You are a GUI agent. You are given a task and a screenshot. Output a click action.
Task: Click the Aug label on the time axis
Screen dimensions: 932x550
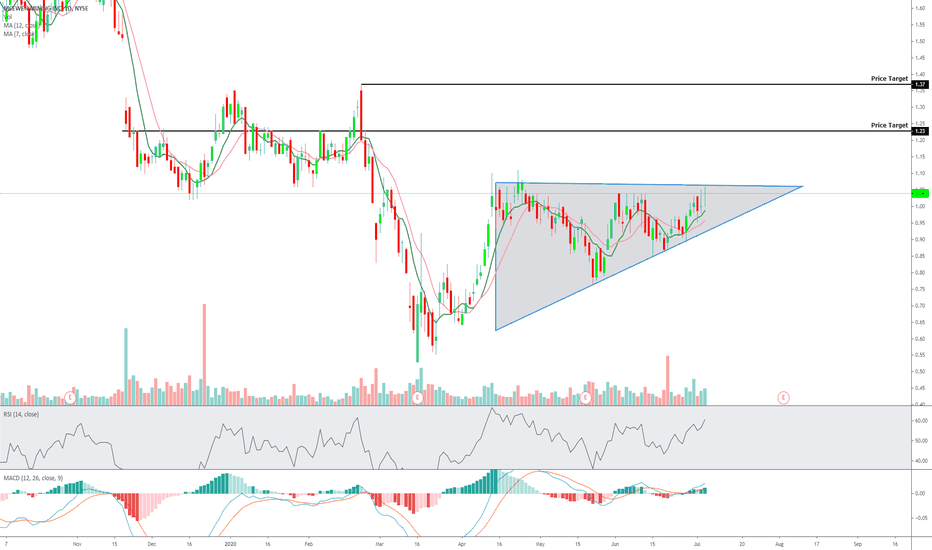tap(779, 543)
